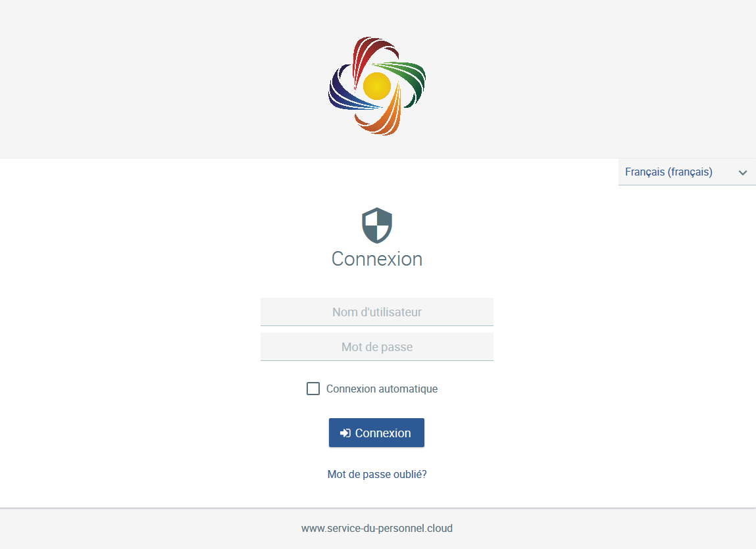Click the colorful swirl logo at top

click(x=376, y=85)
